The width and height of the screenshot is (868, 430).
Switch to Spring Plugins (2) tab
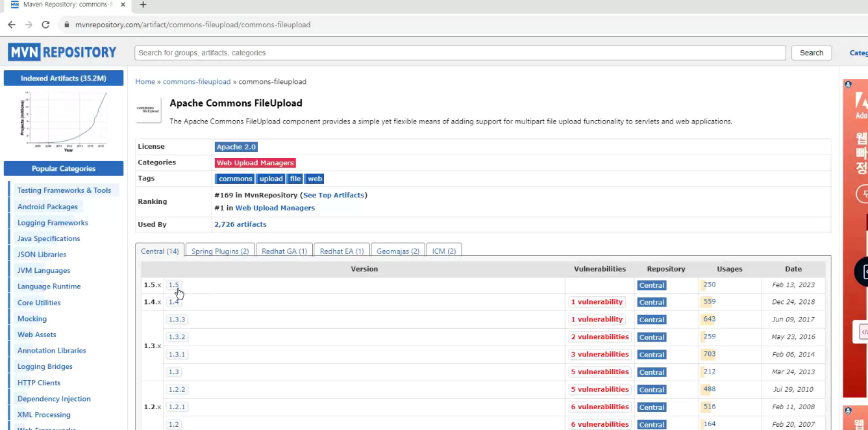[x=220, y=251]
